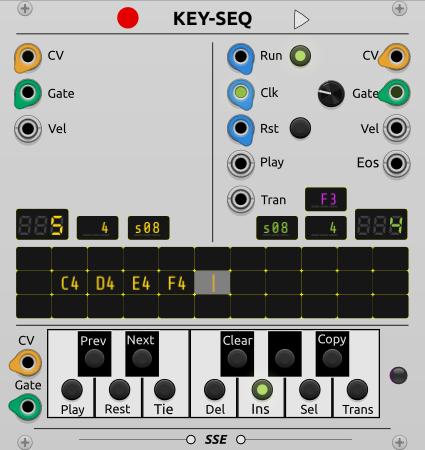Viewport: 425px width, 450px height.
Task: Click the Rest key button
Action: click(119, 389)
